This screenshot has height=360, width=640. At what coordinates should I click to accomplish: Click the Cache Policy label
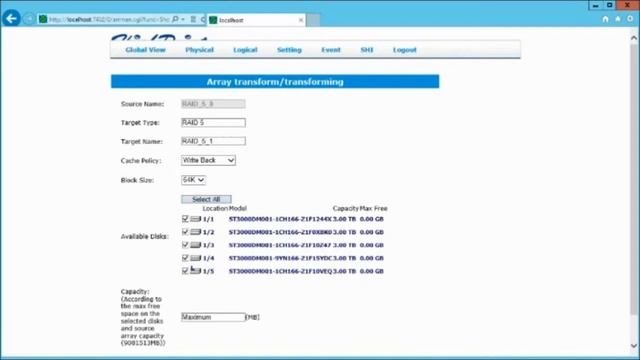(x=141, y=161)
